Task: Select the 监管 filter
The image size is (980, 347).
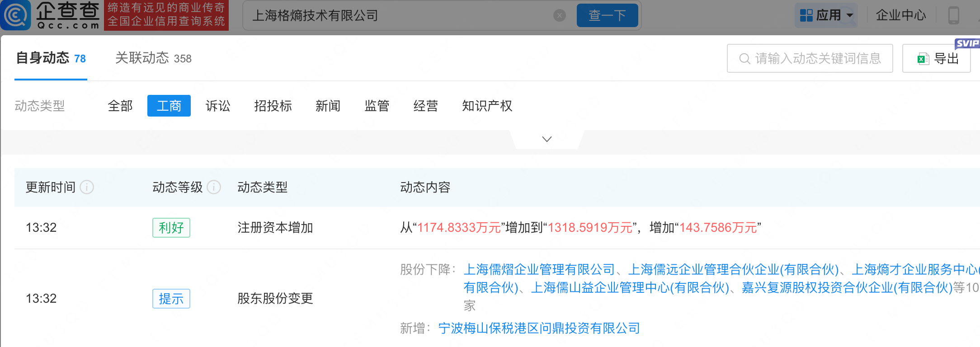Action: tap(377, 106)
